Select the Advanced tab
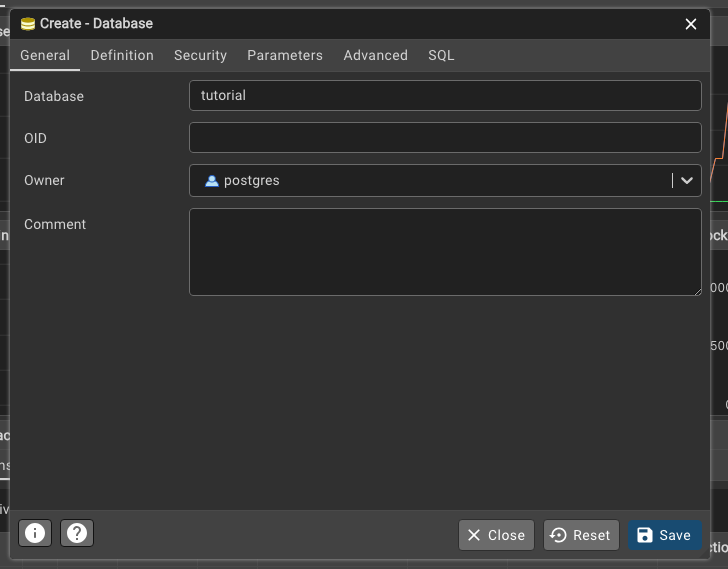The image size is (728, 569). point(375,56)
